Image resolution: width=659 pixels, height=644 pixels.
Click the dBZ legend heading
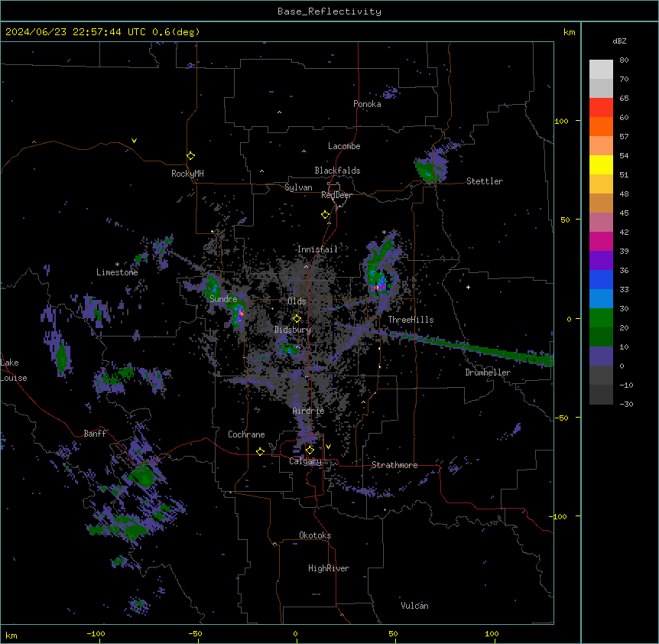(619, 41)
